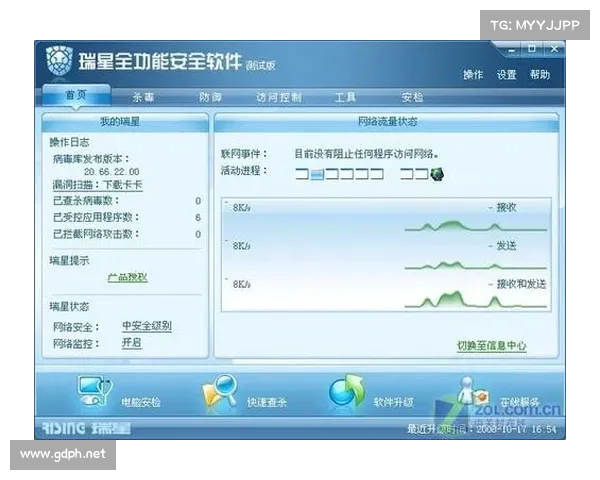Image resolution: width=600 pixels, height=480 pixels.
Task: Click the 联网事件 status message text
Action: pyautogui.click(x=367, y=154)
